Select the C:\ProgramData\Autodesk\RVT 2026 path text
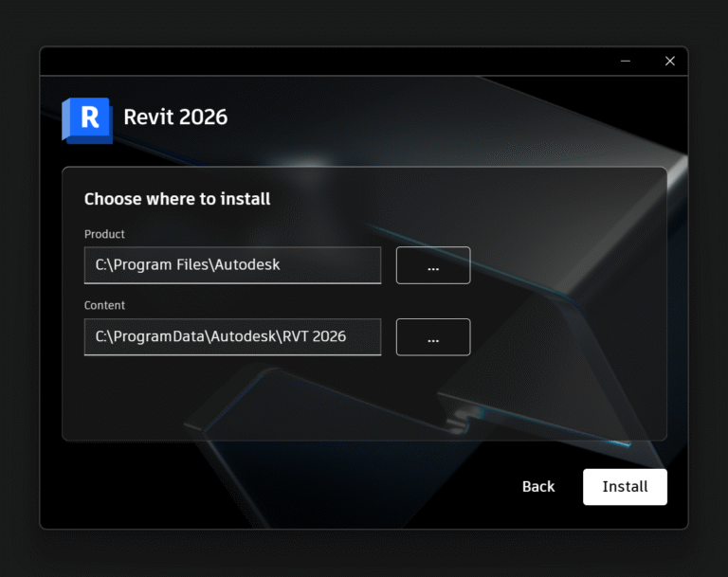Screen dimensions: 728x577 point(221,337)
